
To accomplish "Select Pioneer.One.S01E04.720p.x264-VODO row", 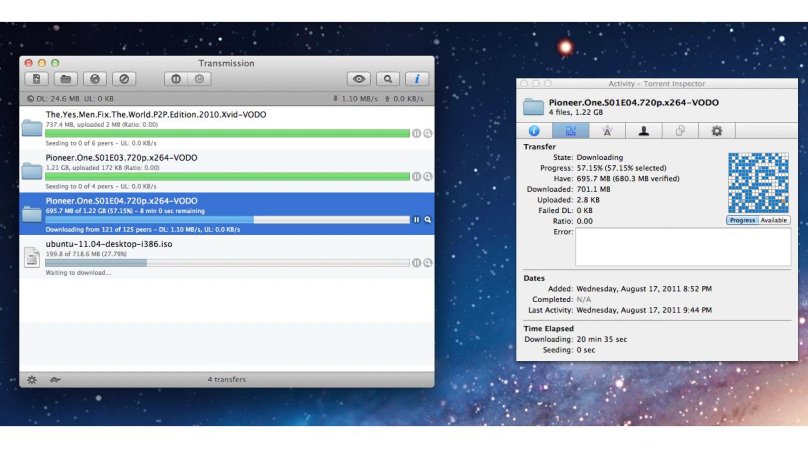I will (x=227, y=214).
